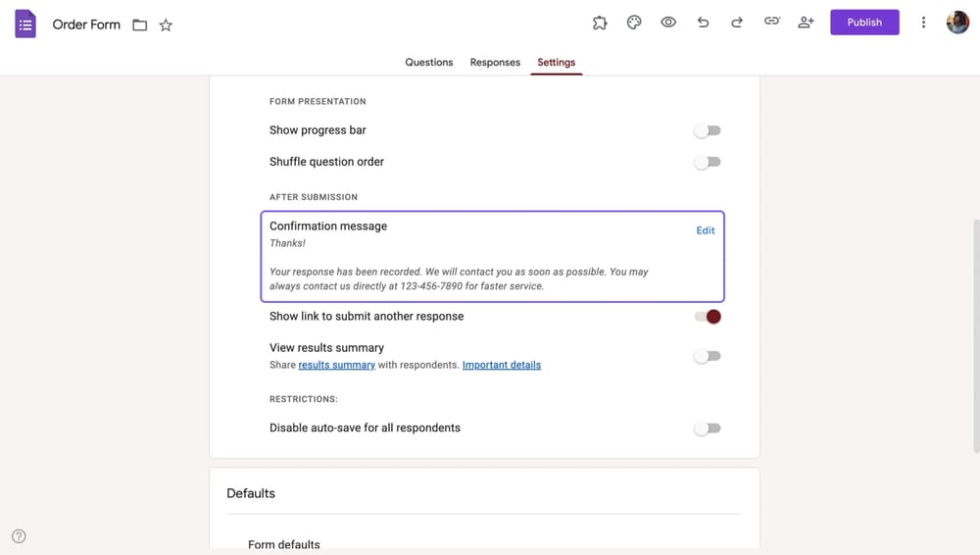Click the RESTRICTIONS: heading
The image size is (980, 555).
click(303, 399)
